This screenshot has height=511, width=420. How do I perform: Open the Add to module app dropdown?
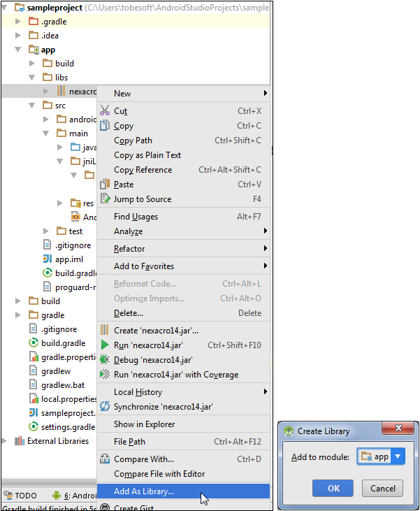click(398, 456)
